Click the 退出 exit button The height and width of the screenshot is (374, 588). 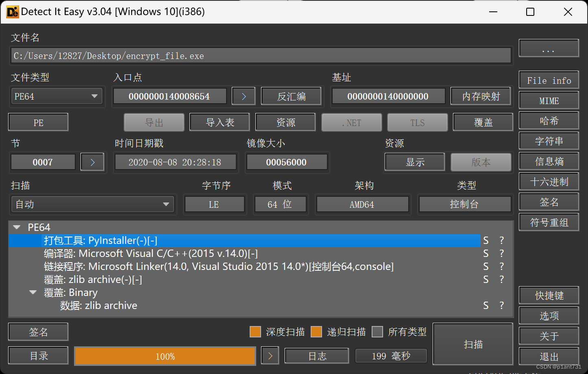549,357
